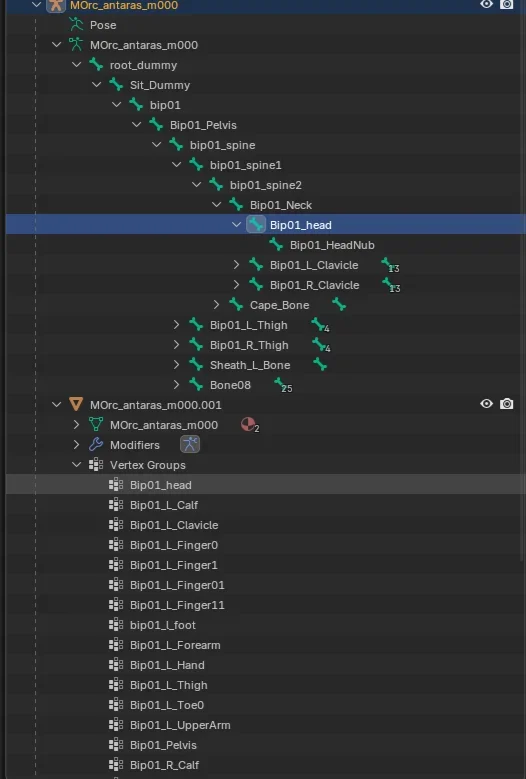The image size is (526, 779).
Task: Click the bone icon of bip01_spine2
Action: pyautogui.click(x=216, y=185)
